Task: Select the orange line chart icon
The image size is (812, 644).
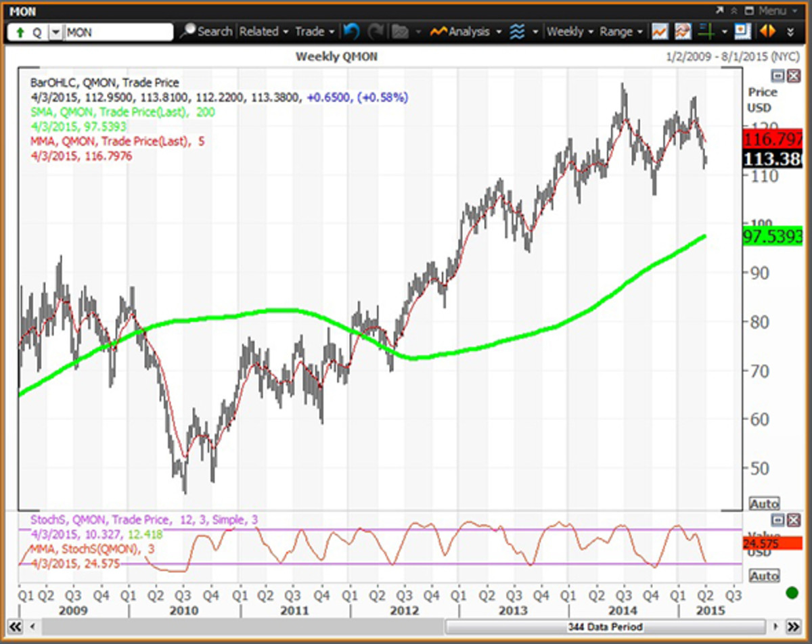Action: [x=660, y=31]
